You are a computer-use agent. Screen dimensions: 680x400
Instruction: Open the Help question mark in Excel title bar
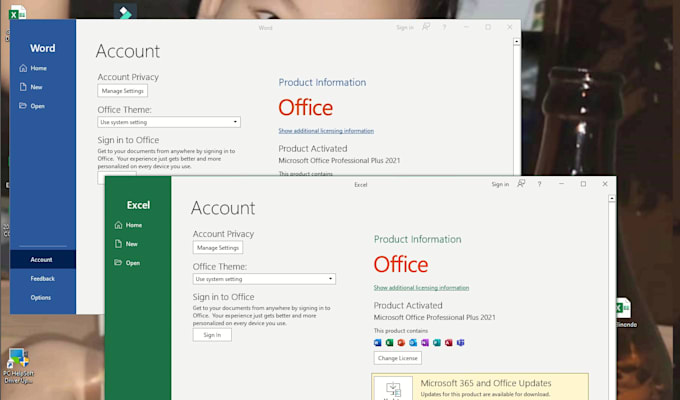(539, 184)
